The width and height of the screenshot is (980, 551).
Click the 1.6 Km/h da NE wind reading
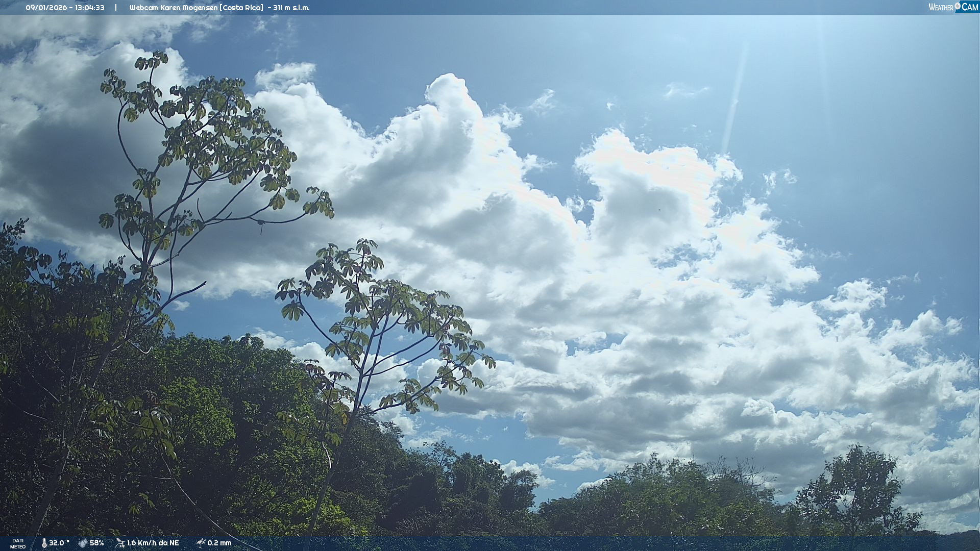tap(153, 543)
